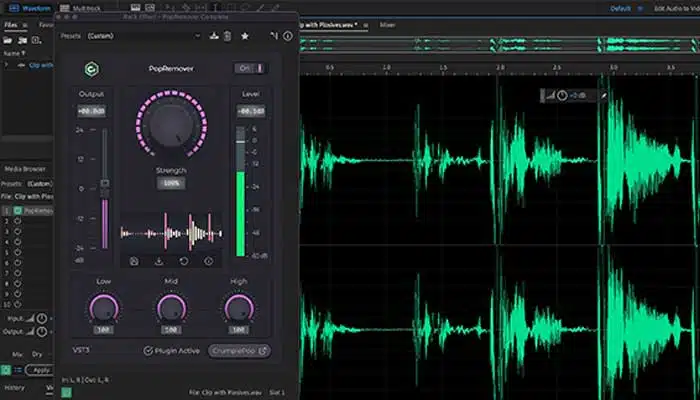Click the Apply button

[x=40, y=370]
